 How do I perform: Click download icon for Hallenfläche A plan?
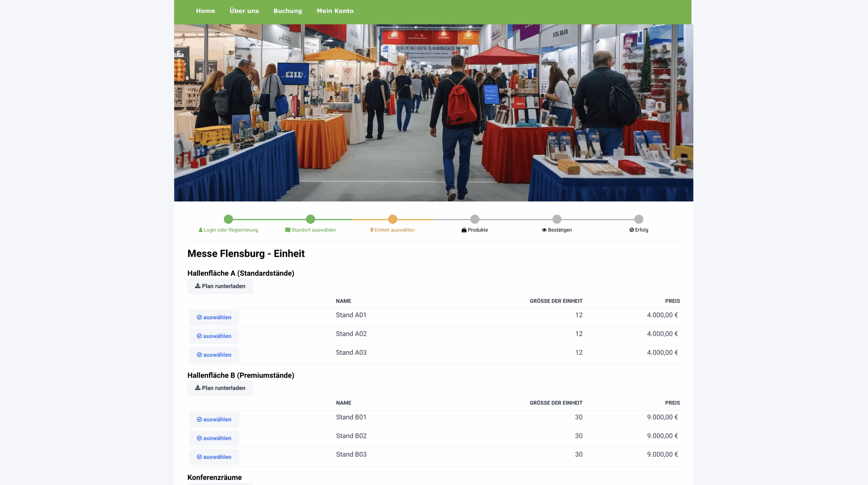[x=197, y=286]
